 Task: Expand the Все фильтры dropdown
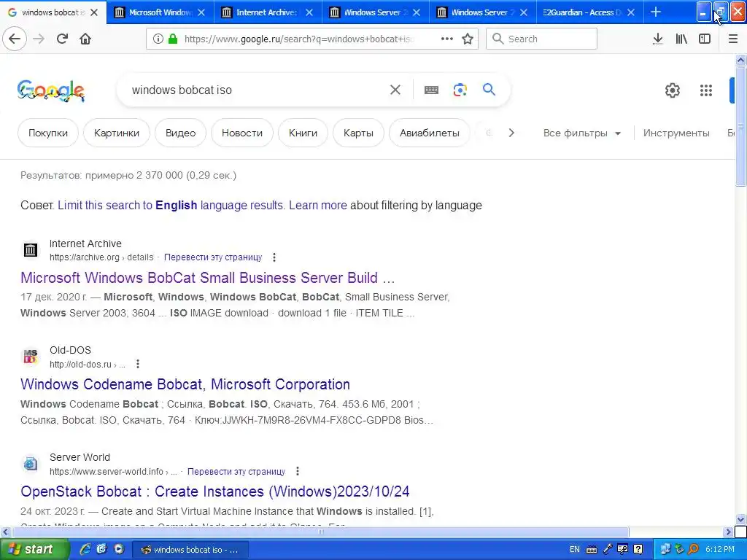(x=581, y=133)
